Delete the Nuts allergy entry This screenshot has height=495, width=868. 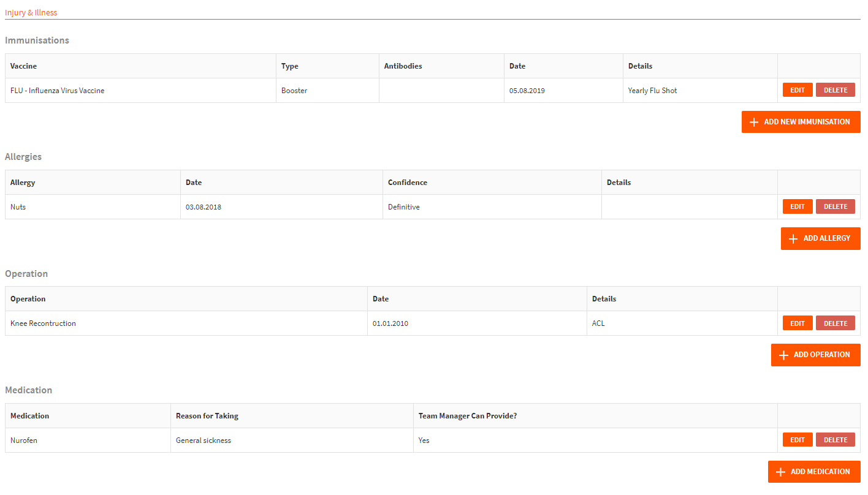(836, 206)
